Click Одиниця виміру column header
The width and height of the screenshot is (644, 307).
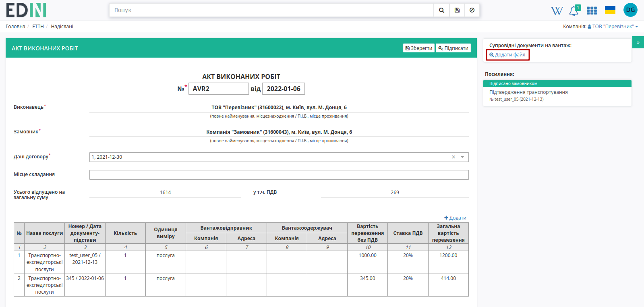point(166,233)
